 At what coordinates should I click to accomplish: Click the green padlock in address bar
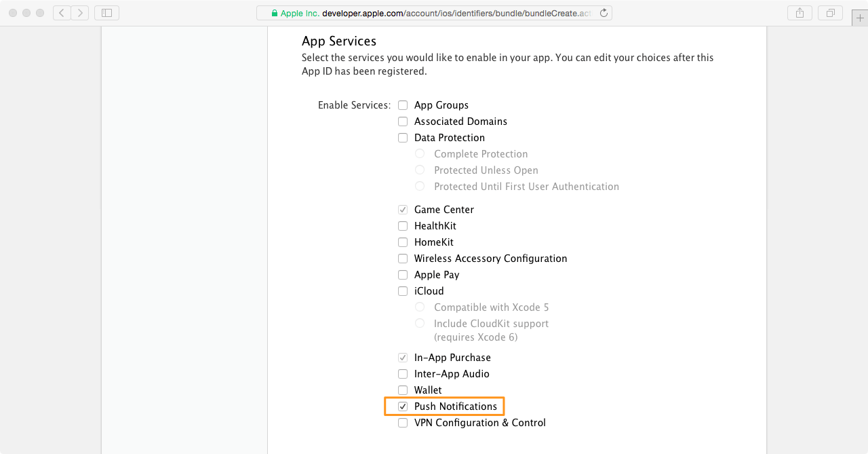tap(275, 13)
